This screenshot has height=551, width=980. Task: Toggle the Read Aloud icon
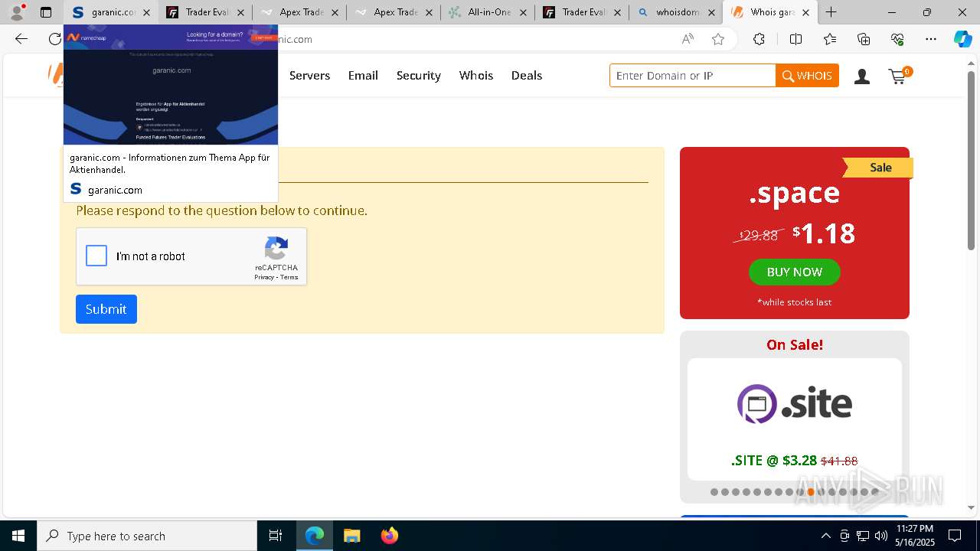coord(688,39)
